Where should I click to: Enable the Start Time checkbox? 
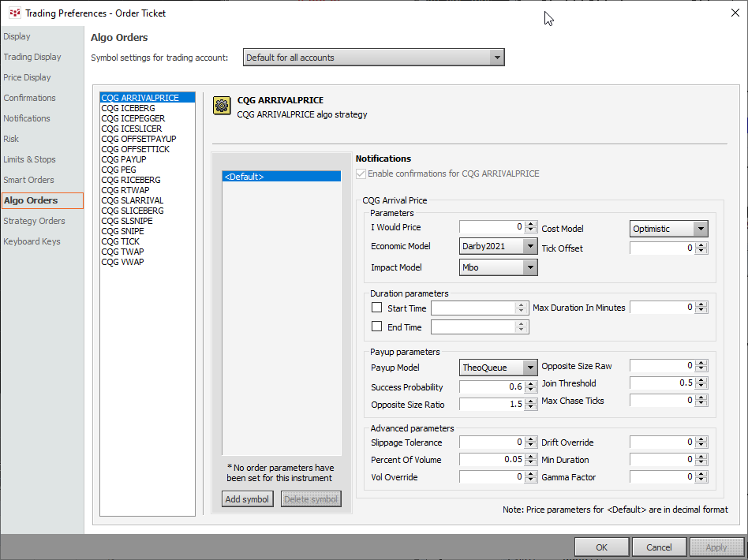377,308
